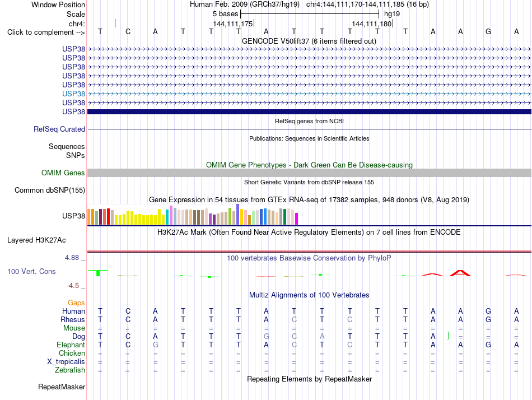Click the Window Position label
The image size is (532, 400).
click(58, 4)
